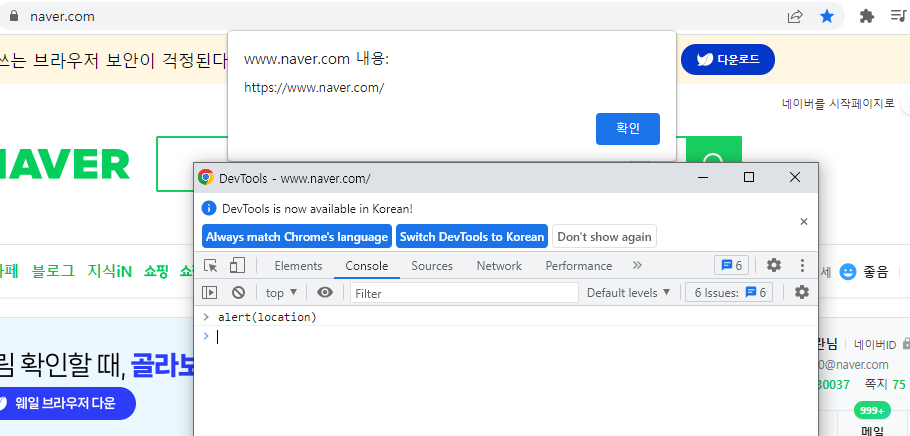Click the 지식iN link on Naver

pyautogui.click(x=110, y=271)
